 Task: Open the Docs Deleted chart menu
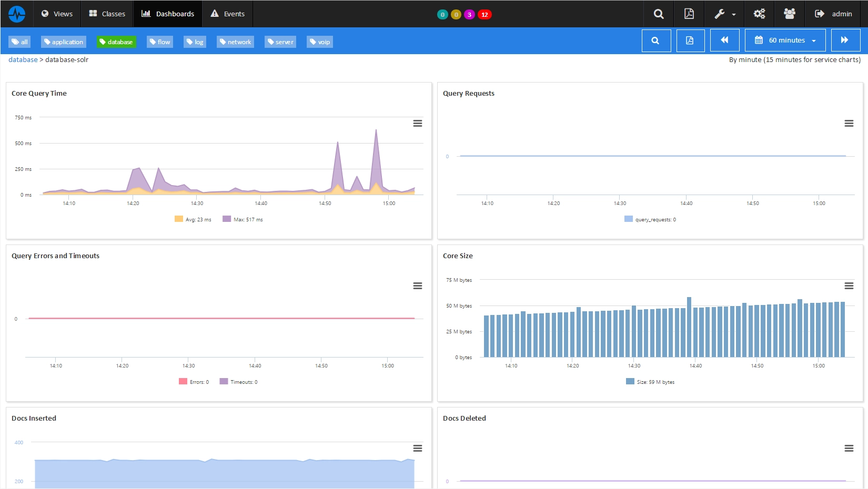pos(849,449)
